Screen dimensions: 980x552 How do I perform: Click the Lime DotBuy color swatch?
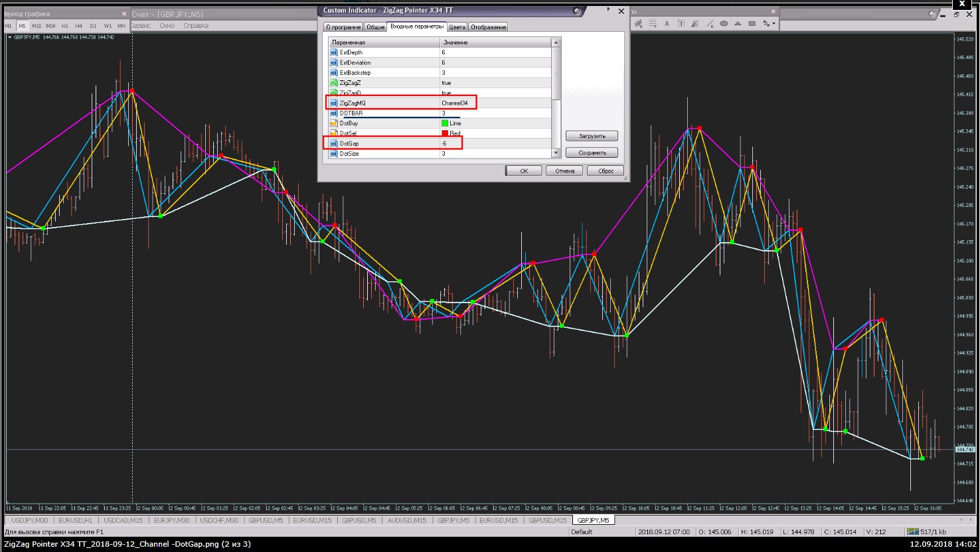point(445,123)
